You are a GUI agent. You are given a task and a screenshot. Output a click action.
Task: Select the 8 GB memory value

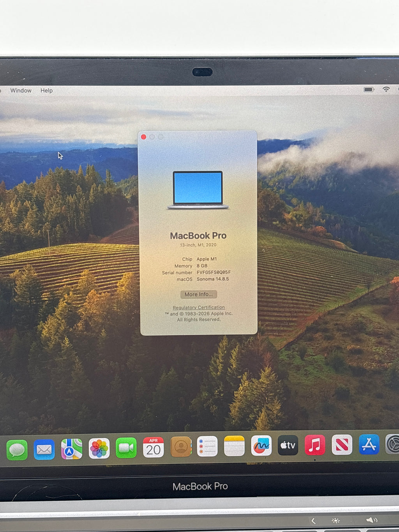[x=202, y=266]
